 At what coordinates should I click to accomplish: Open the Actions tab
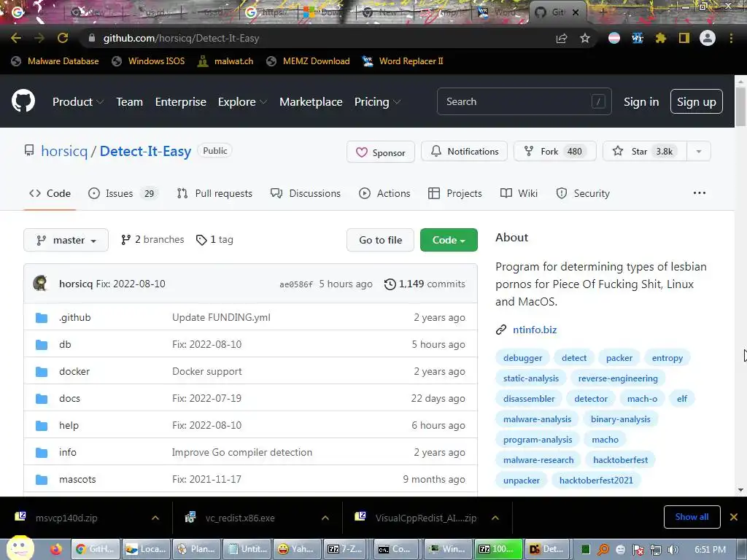[384, 193]
